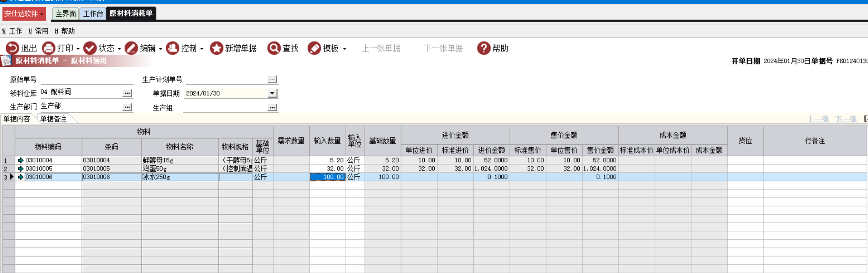Click the 生产组 browse button
This screenshot has width=868, height=273.
coord(272,108)
